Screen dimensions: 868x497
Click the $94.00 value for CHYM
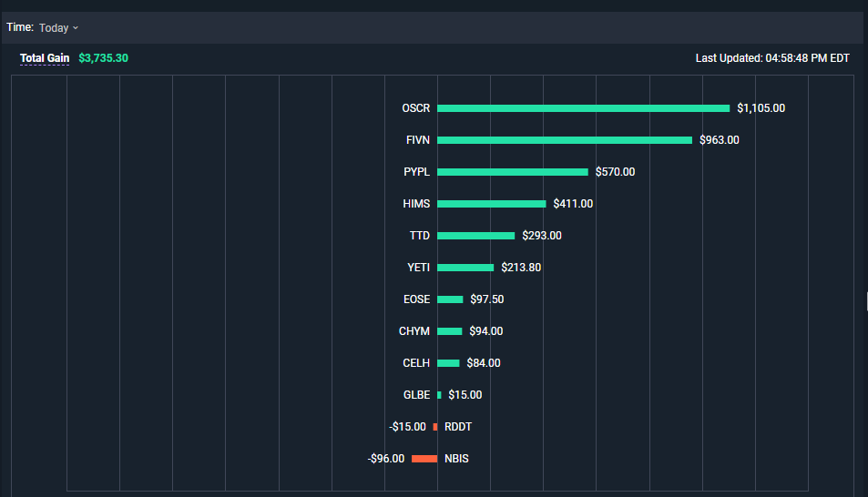486,331
